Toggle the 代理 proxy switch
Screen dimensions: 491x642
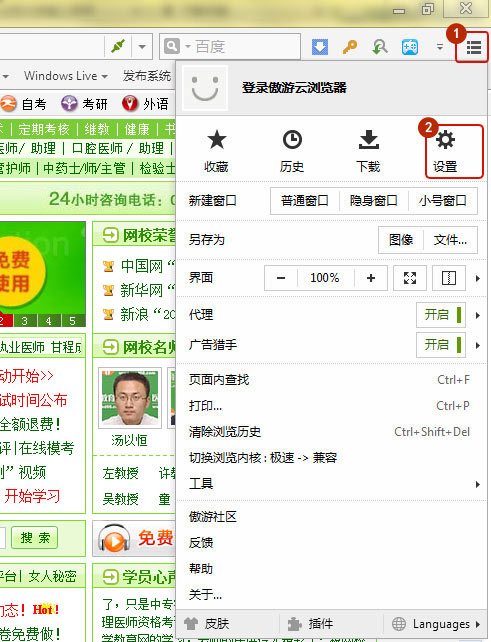(x=441, y=315)
